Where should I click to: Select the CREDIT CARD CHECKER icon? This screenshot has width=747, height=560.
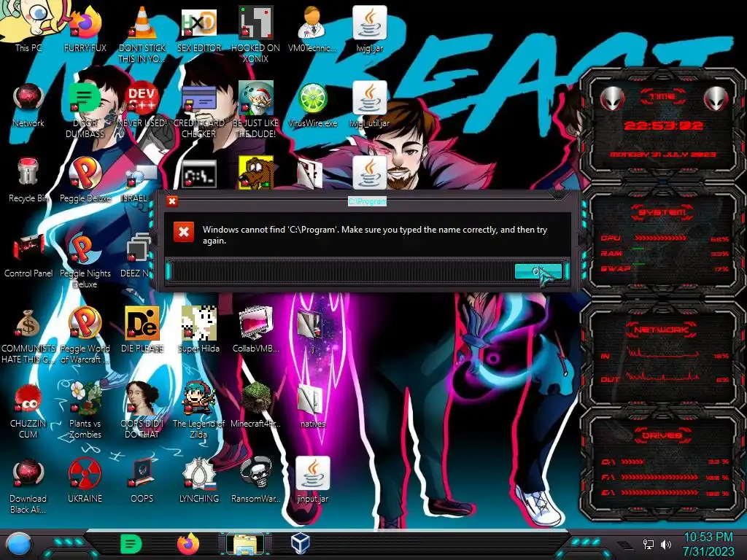198,111
